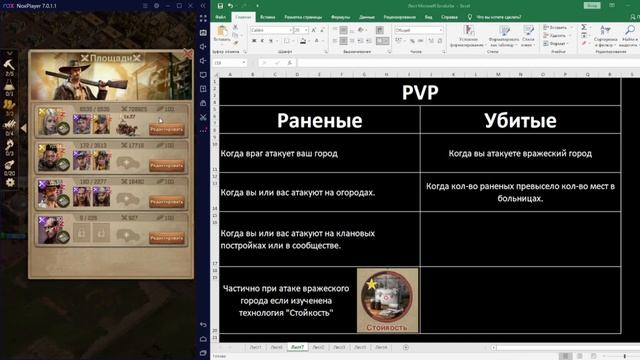
Task: Switch to the Формулы ribbon tab
Action: (x=340, y=17)
